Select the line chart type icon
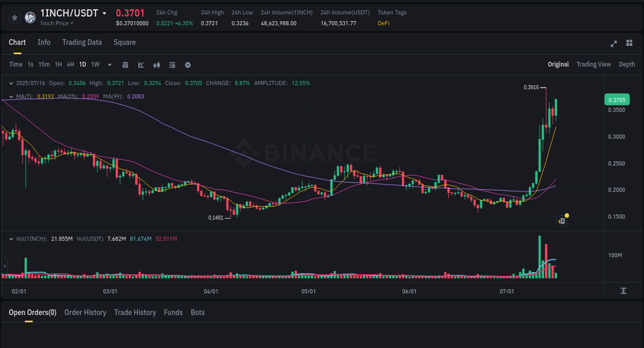Screen dimensions: 644x348 coord(141,64)
